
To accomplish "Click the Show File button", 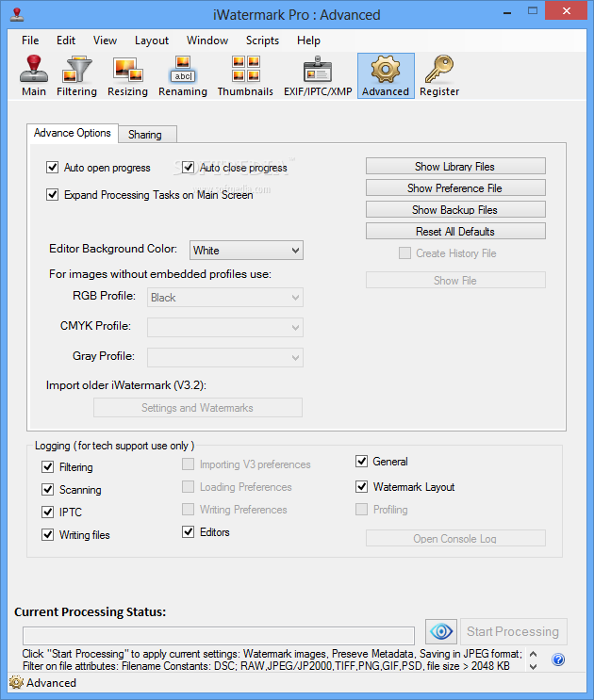I will pos(455,281).
